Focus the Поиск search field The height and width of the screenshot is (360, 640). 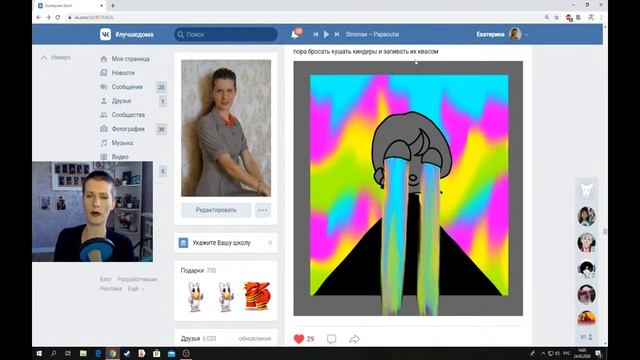pos(226,34)
